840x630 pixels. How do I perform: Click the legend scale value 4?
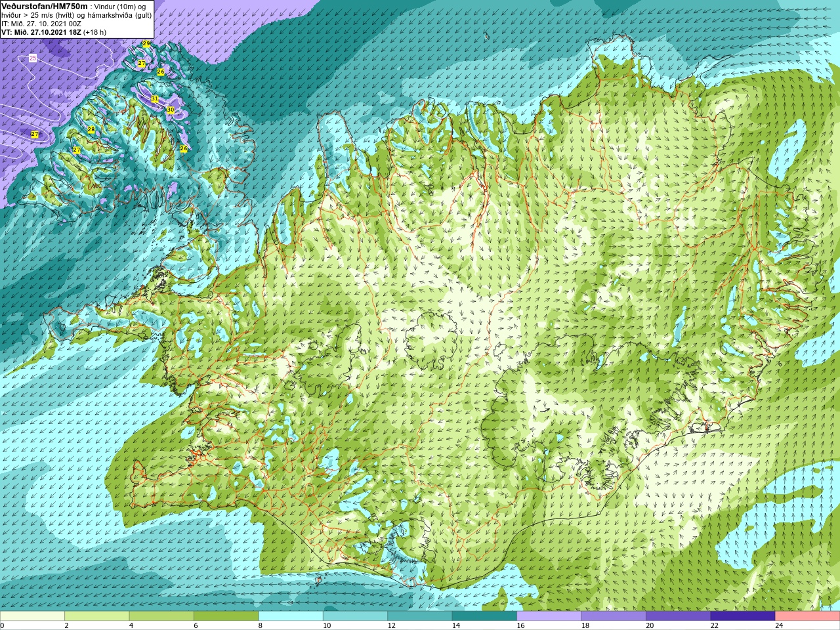(x=131, y=625)
